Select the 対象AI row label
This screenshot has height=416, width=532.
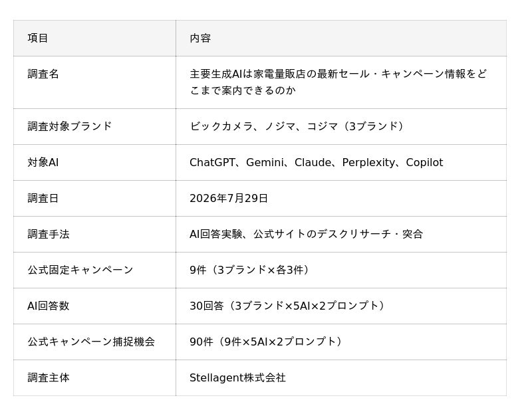pyautogui.click(x=43, y=162)
